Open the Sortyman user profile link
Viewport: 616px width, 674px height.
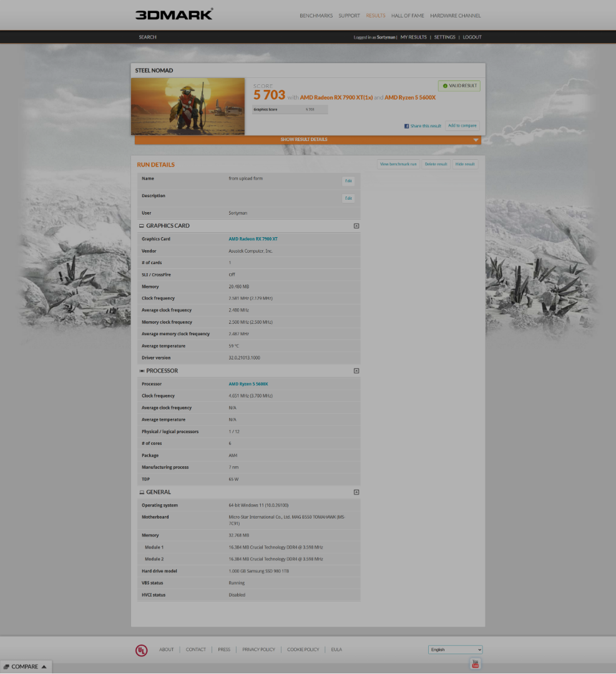coord(386,37)
